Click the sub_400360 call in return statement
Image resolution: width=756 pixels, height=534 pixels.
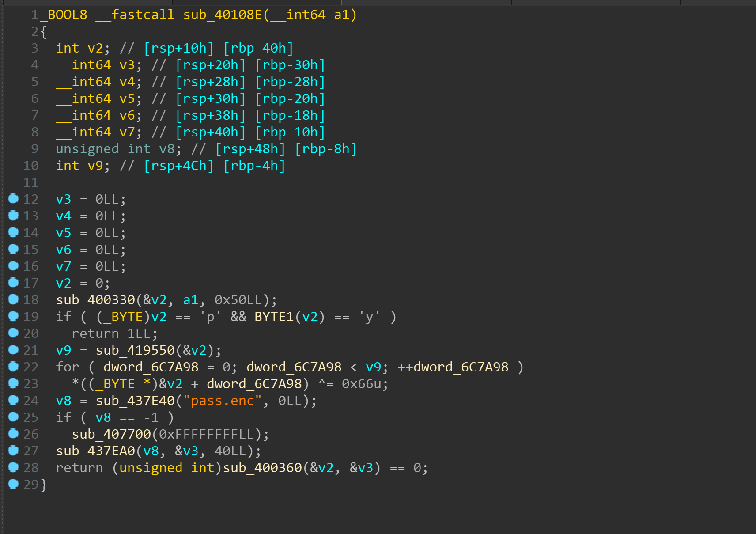262,468
